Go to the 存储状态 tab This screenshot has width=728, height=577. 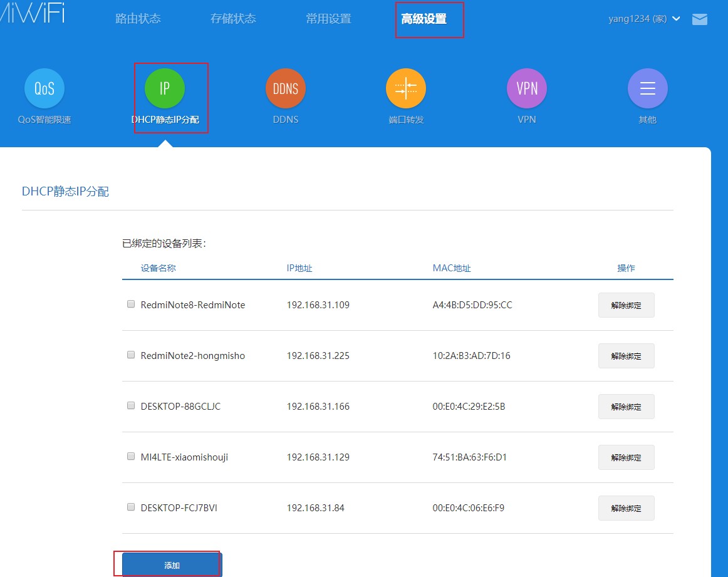pos(233,19)
